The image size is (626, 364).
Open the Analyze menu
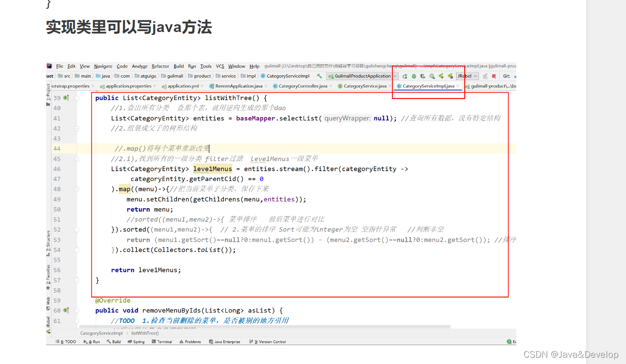coord(140,66)
